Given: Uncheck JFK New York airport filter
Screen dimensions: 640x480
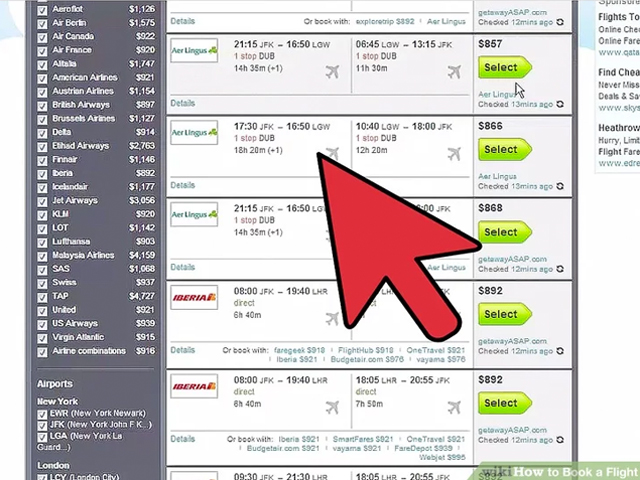Looking at the screenshot, I should (42, 424).
